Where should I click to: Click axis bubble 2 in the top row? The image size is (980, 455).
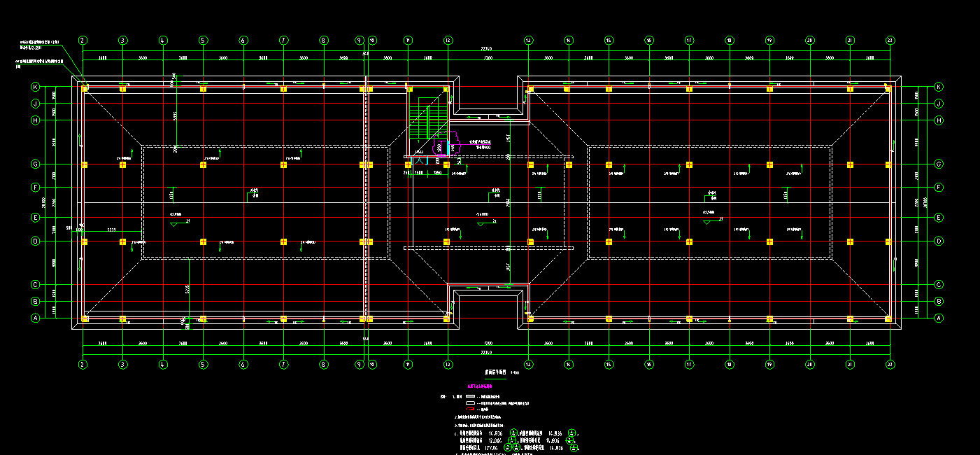pyautogui.click(x=83, y=41)
